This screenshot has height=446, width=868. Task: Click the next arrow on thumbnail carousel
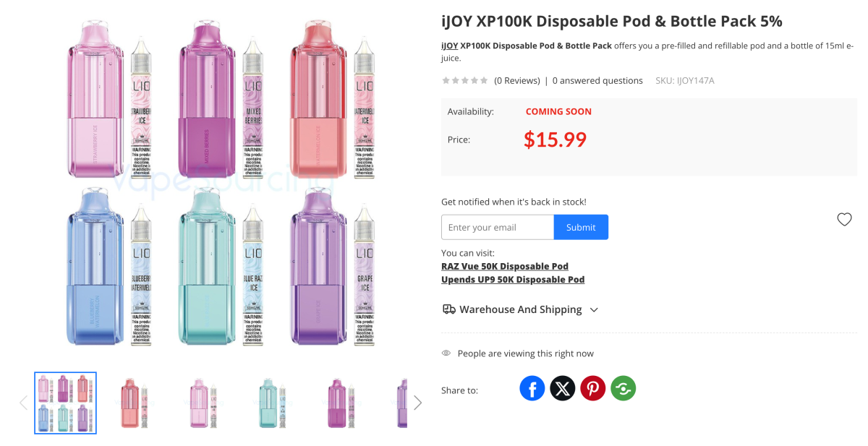click(x=418, y=403)
